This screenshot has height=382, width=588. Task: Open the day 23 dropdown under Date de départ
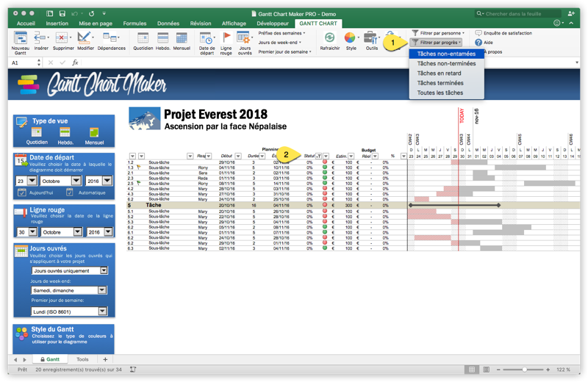32,181
